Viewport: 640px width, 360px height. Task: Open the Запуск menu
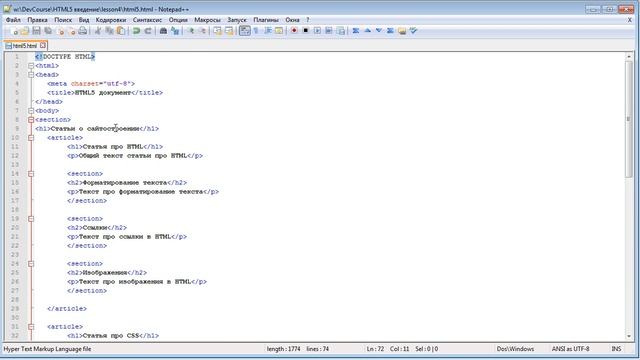[237, 20]
